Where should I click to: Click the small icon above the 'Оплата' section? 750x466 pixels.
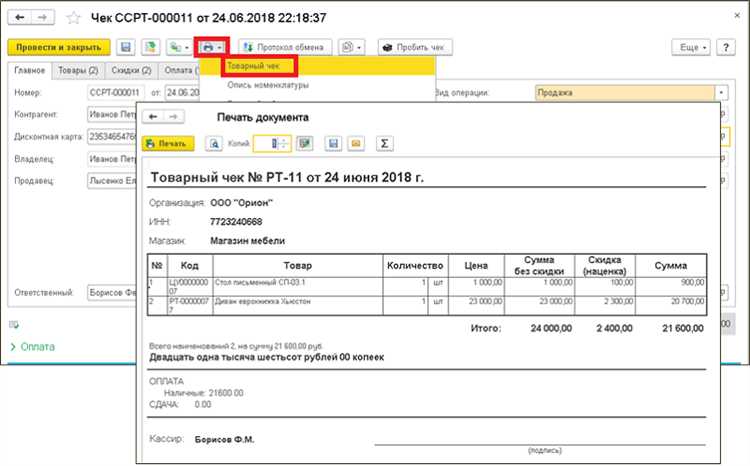point(14,325)
